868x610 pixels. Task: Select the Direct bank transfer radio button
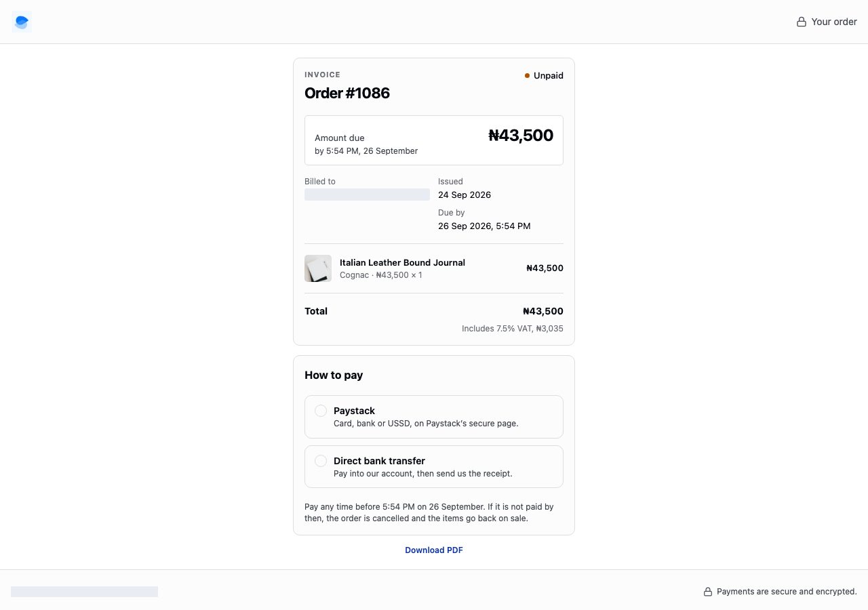[x=321, y=461]
